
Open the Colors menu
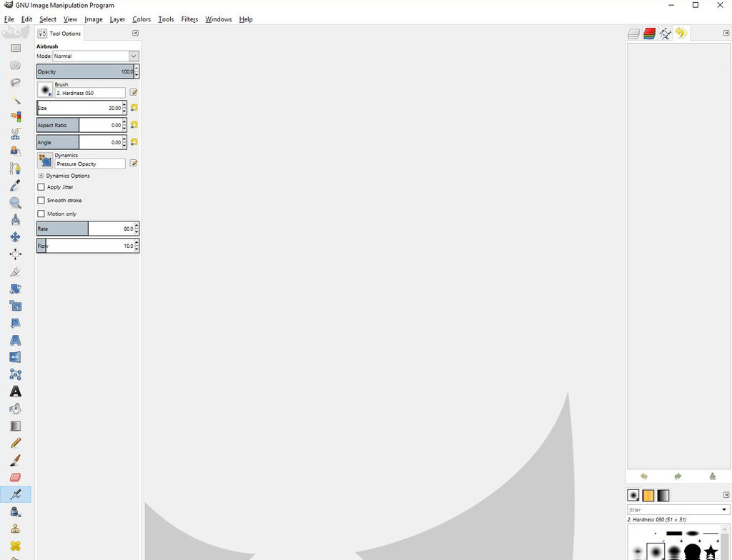tap(142, 19)
